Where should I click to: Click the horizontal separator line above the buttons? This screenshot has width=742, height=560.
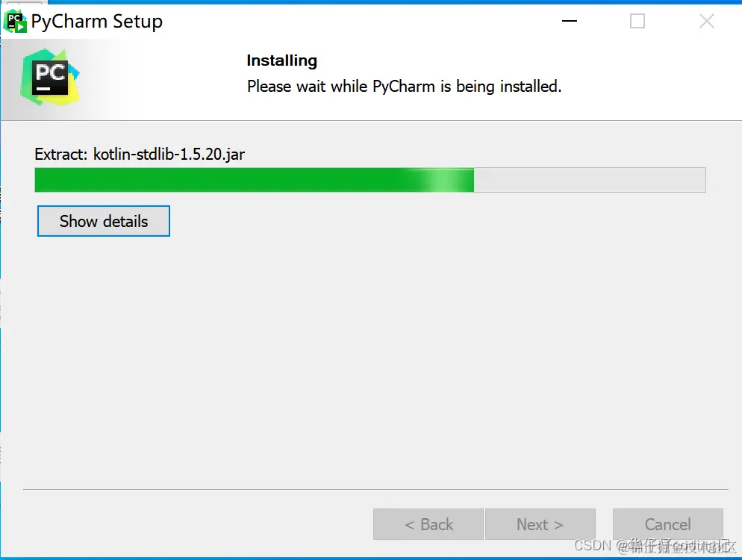tap(375, 490)
